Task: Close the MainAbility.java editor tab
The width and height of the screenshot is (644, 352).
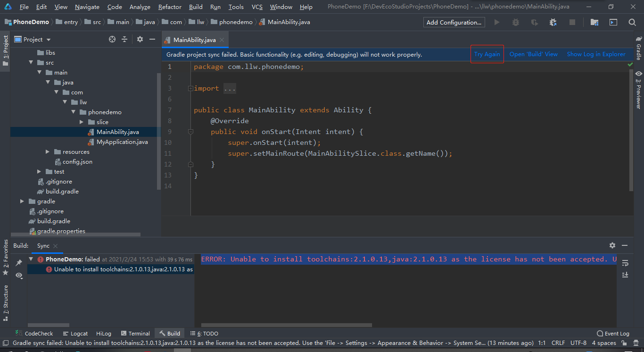Action: point(221,40)
